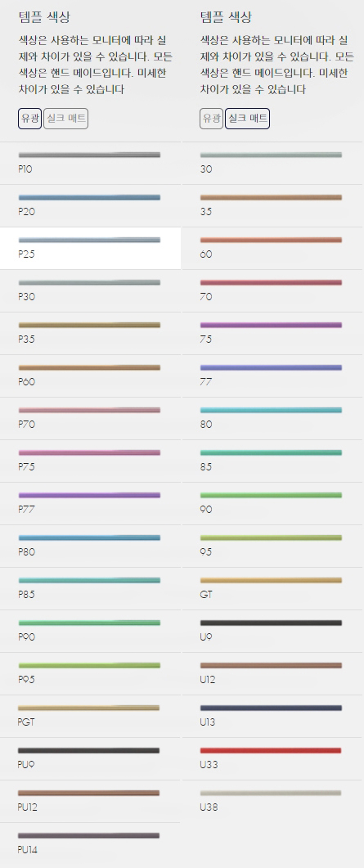This screenshot has height=868, width=364.
Task: Pick the U13 navy color swatch
Action: pos(272,717)
